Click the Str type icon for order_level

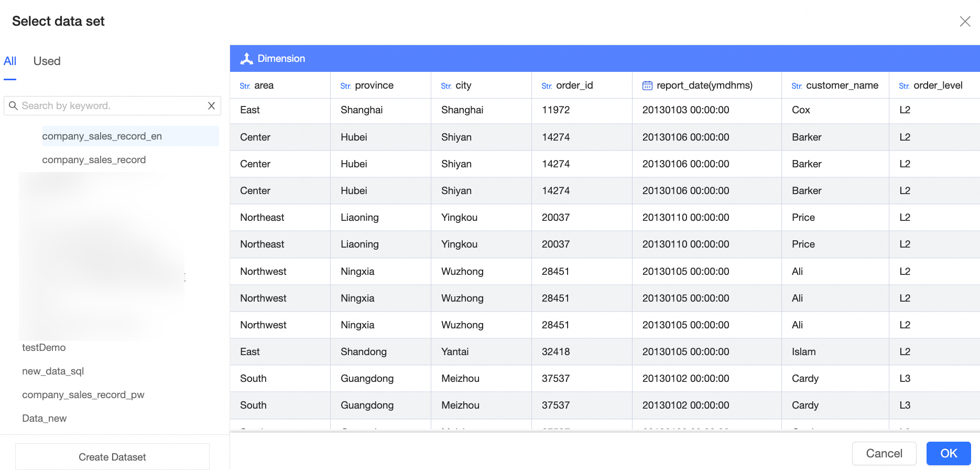(x=904, y=86)
